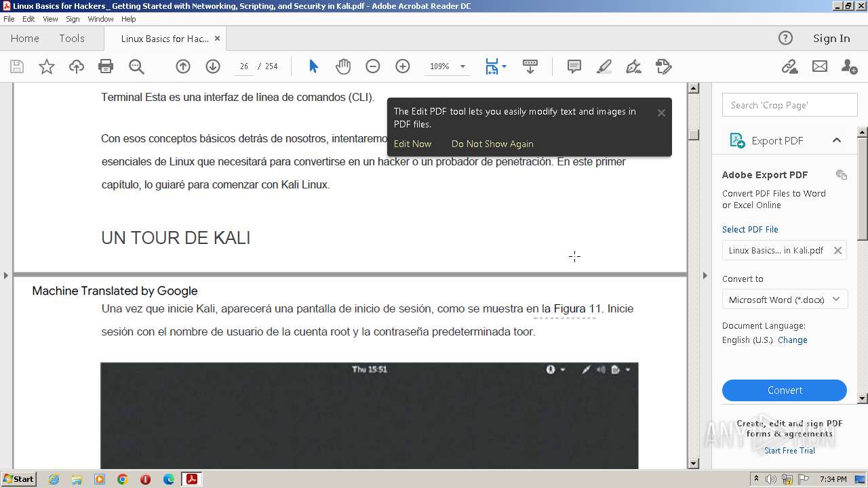The image size is (868, 488).
Task: Print the document using the printer icon
Action: pos(106,66)
